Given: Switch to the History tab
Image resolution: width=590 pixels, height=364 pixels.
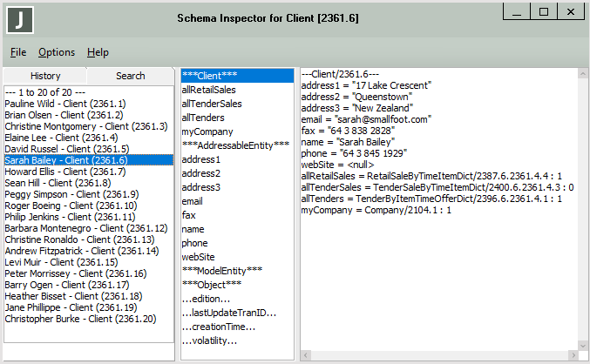Looking at the screenshot, I should coord(44,76).
